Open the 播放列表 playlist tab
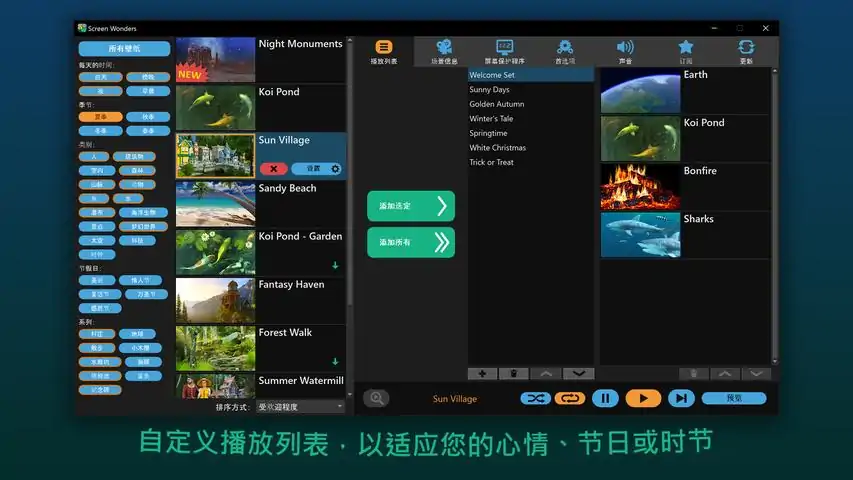Viewport: 853px width, 480px height. pos(384,52)
